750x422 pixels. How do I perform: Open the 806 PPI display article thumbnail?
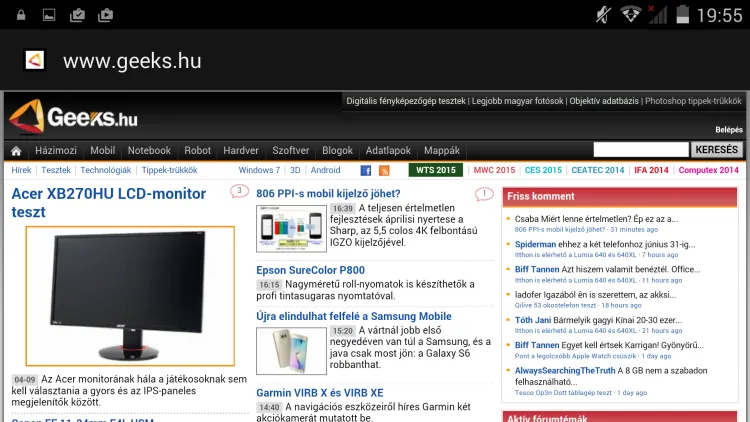(x=291, y=229)
